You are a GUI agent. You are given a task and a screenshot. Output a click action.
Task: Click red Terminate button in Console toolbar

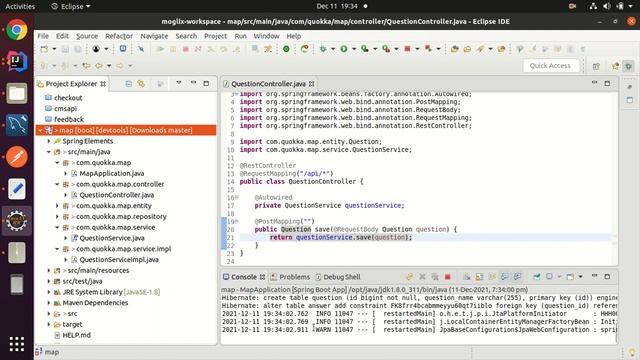(448, 277)
